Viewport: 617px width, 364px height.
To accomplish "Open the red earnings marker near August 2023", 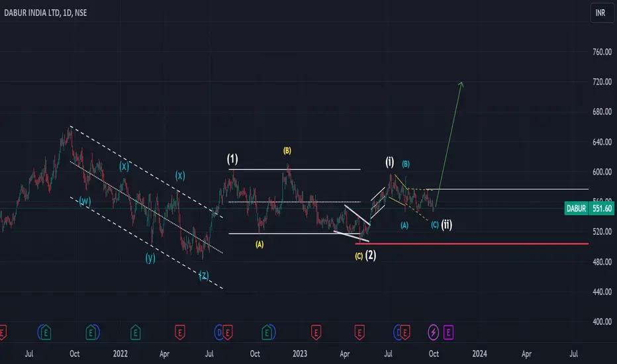I will [x=405, y=332].
